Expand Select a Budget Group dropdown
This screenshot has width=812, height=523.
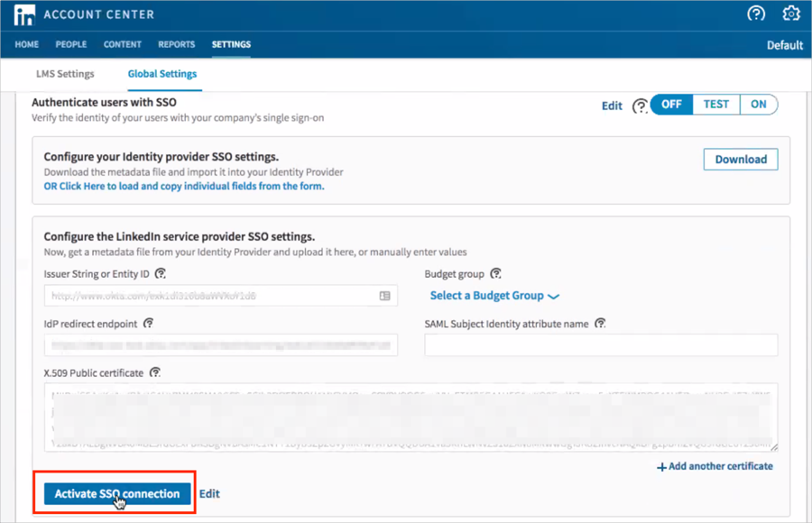coord(494,296)
